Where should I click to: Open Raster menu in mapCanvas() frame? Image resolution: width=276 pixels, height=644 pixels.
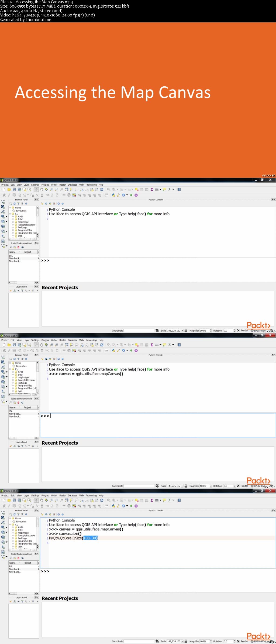pyautogui.click(x=63, y=340)
